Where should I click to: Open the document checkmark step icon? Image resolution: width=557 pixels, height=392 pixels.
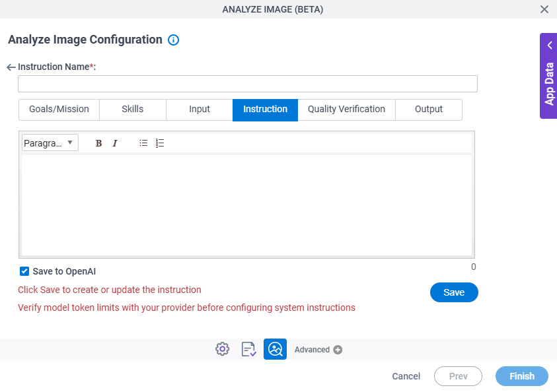coord(248,349)
